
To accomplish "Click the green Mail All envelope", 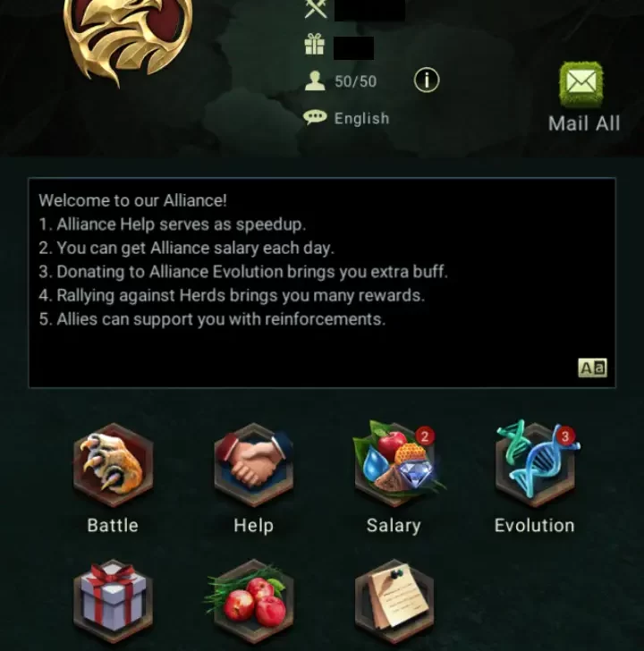I will (x=581, y=84).
